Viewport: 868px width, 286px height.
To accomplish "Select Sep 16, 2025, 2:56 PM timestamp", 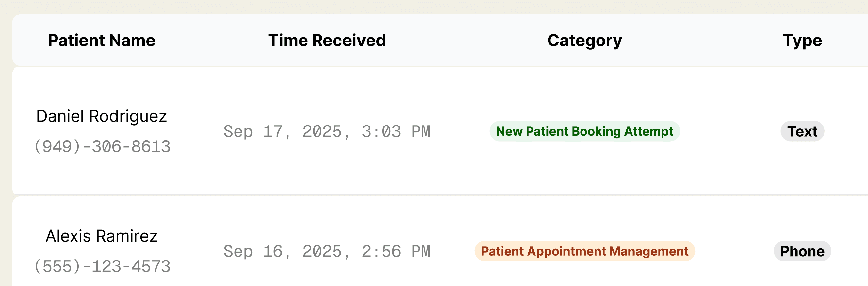I will [326, 251].
